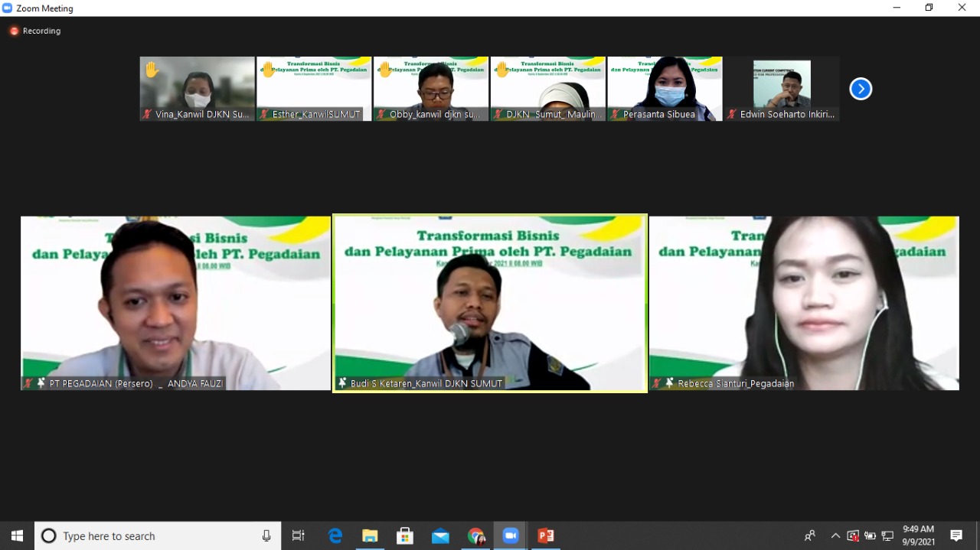
Task: Open PowerPoint from the taskbar
Action: click(x=545, y=536)
